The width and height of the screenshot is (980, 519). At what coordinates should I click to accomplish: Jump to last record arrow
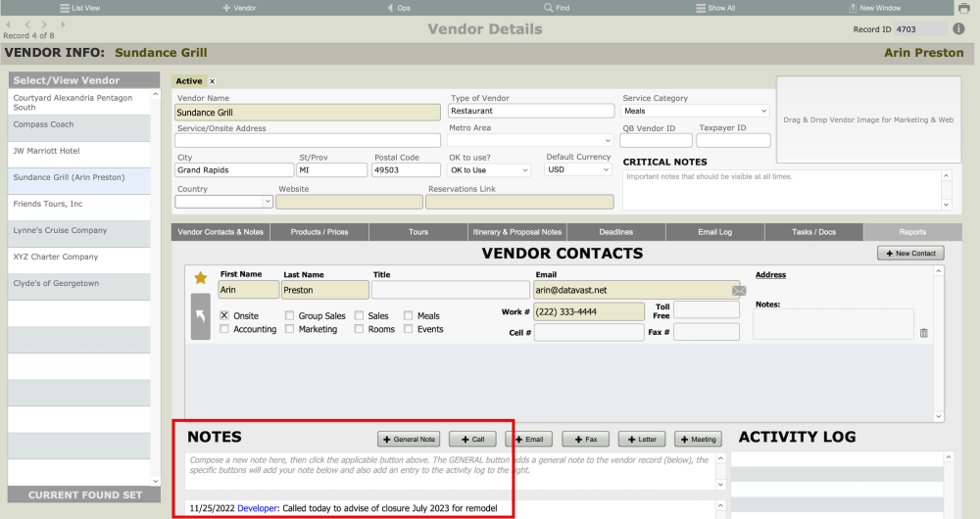click(x=63, y=25)
